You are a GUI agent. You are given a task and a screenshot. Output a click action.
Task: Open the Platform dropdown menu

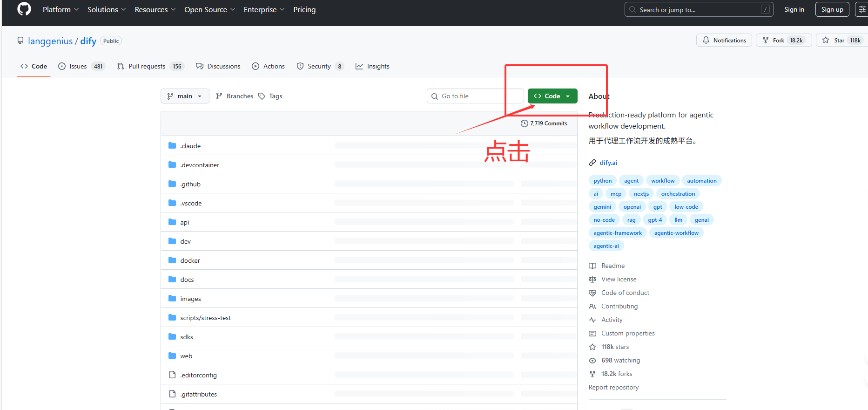click(61, 9)
